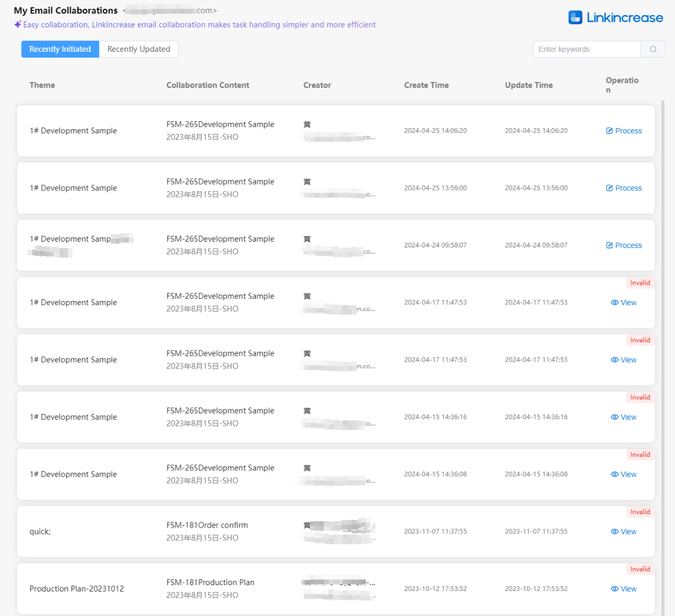Select the Recently Initiated tab

60,49
